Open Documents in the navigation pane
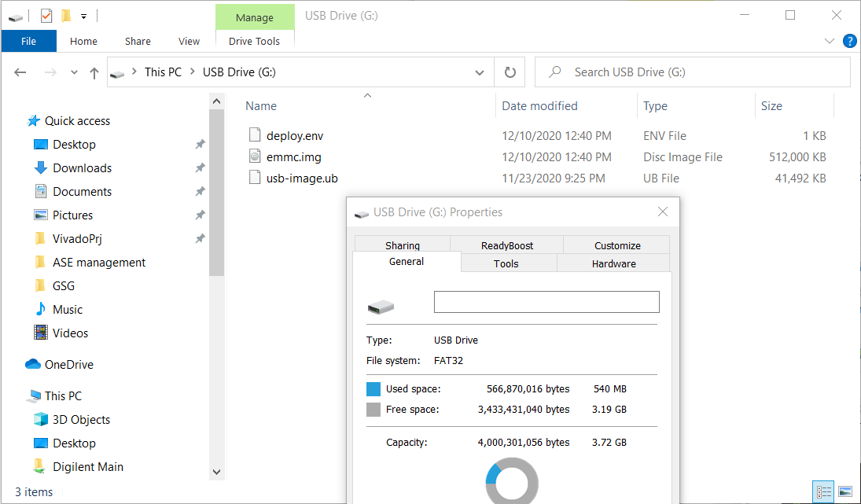The height and width of the screenshot is (504, 861). (x=82, y=192)
